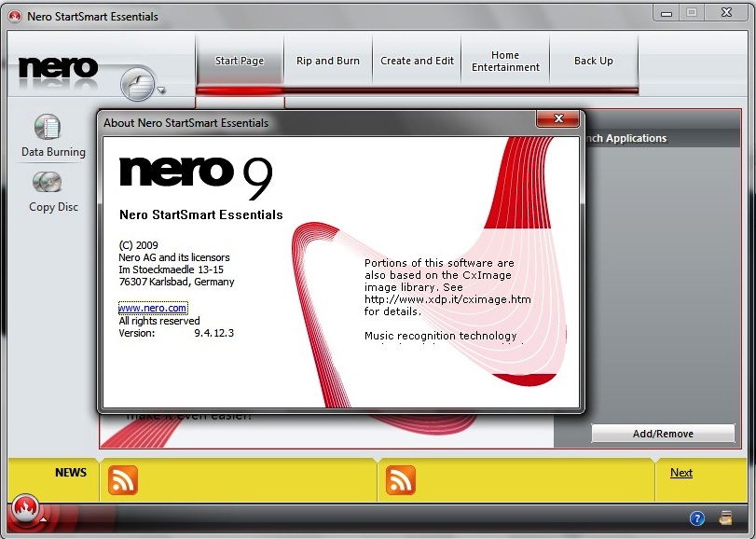Switch to the Start Page tab
This screenshot has width=756, height=539.
click(x=240, y=61)
